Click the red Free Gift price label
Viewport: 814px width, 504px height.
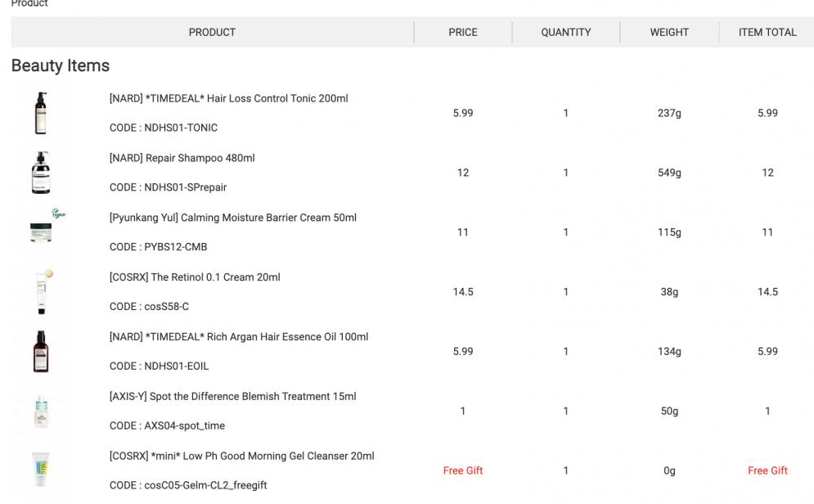click(463, 470)
